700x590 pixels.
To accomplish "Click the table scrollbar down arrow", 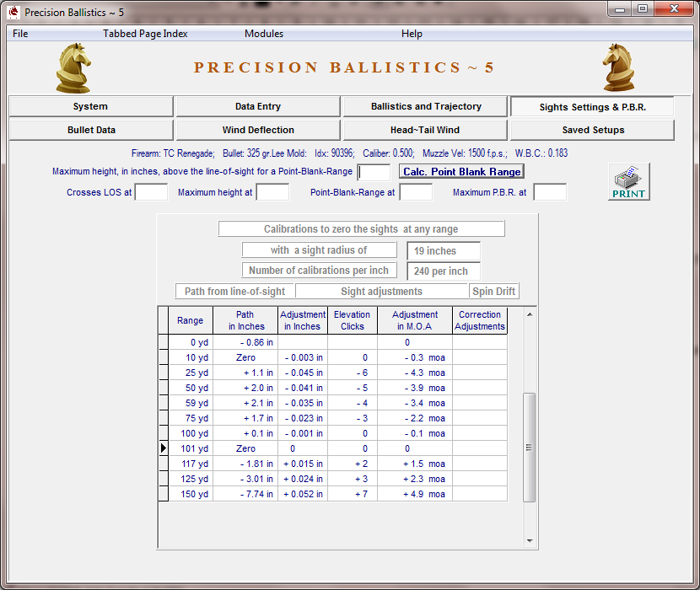I will [530, 541].
